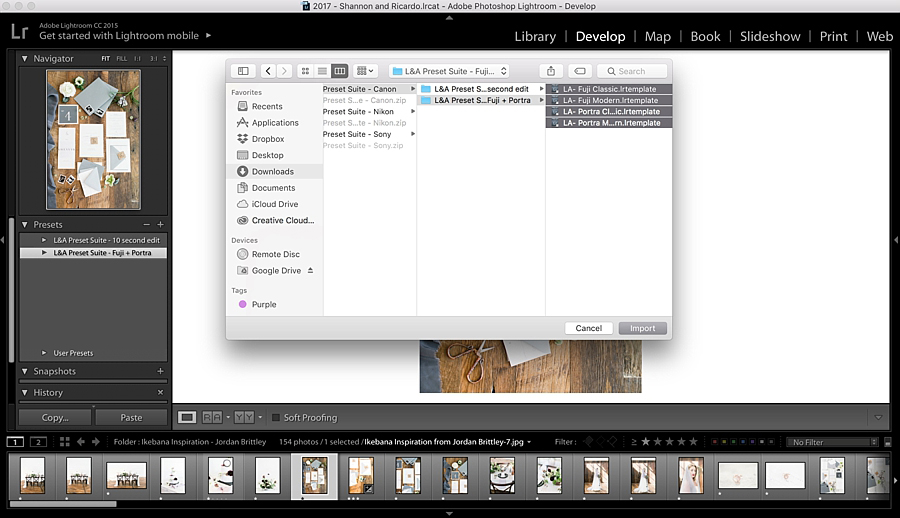Collapse the Presets panel
The width and height of the screenshot is (900, 518).
[25, 225]
